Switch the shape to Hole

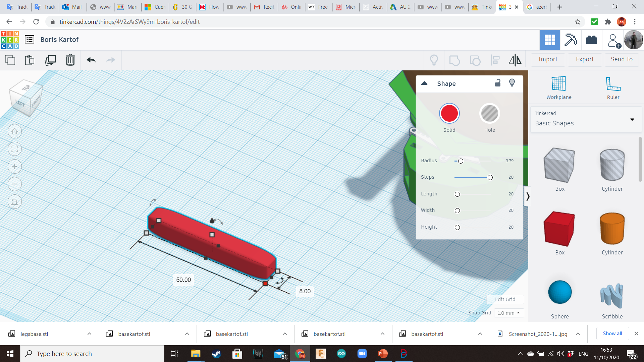pyautogui.click(x=489, y=113)
